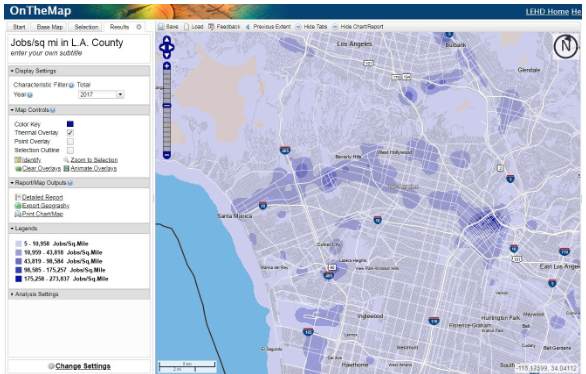Zoom out with the minus button
The width and height of the screenshot is (586, 374).
click(167, 155)
